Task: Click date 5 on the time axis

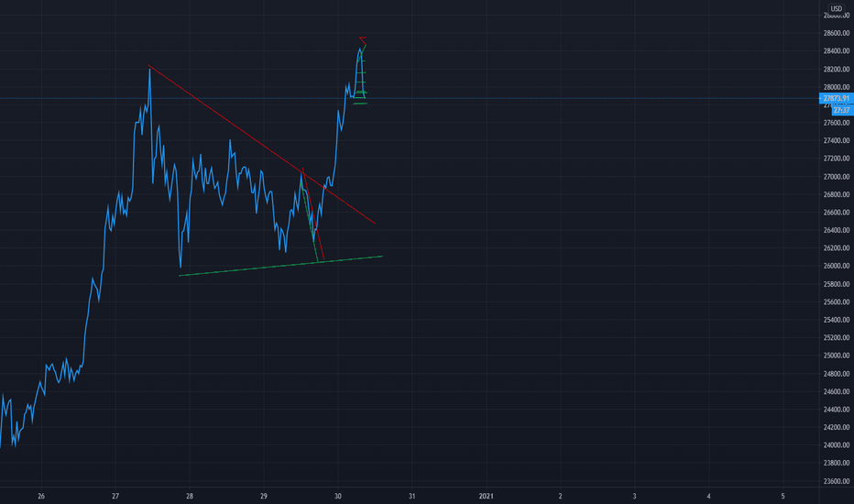Action: click(783, 496)
